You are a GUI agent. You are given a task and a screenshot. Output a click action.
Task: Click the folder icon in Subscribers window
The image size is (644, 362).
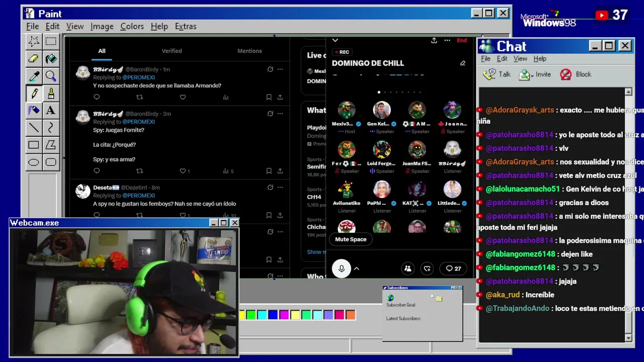[x=439, y=299]
